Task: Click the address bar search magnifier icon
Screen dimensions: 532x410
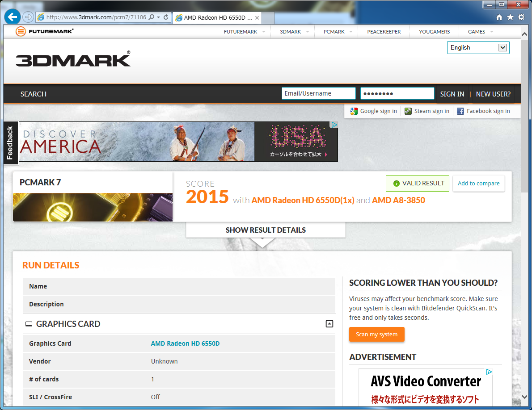Action: 151,17
